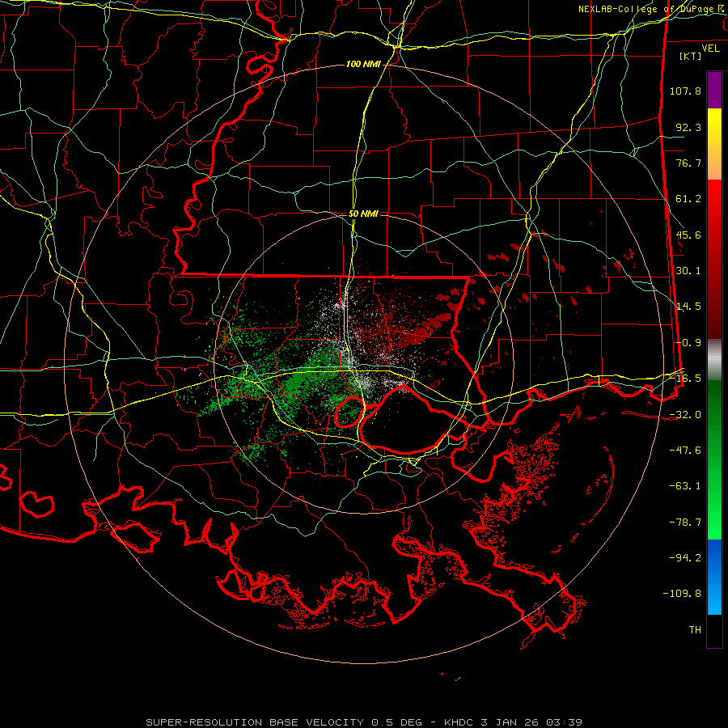Click the Super-Resolution Base Velocity caption
This screenshot has height=728, width=728.
363,722
